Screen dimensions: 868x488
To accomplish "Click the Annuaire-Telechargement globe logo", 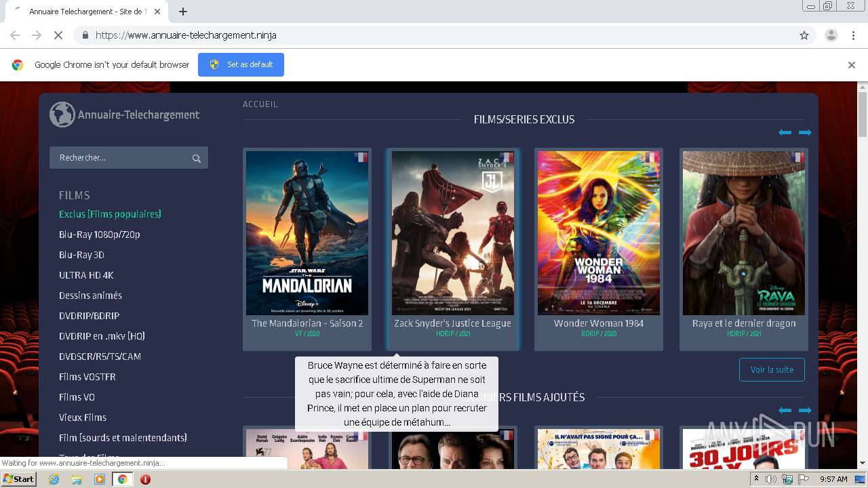I will pos(62,115).
